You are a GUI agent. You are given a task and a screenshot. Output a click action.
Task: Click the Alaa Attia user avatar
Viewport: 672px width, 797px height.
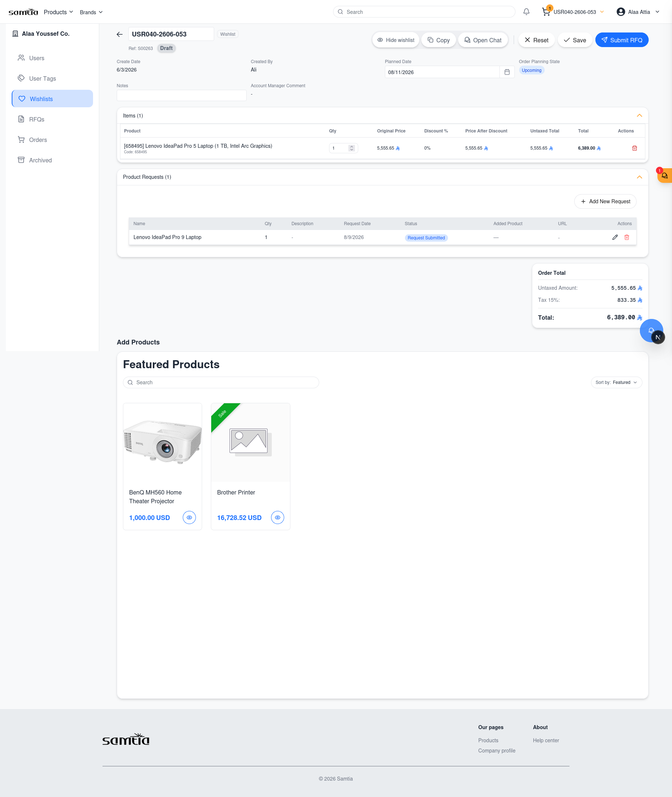pos(621,12)
